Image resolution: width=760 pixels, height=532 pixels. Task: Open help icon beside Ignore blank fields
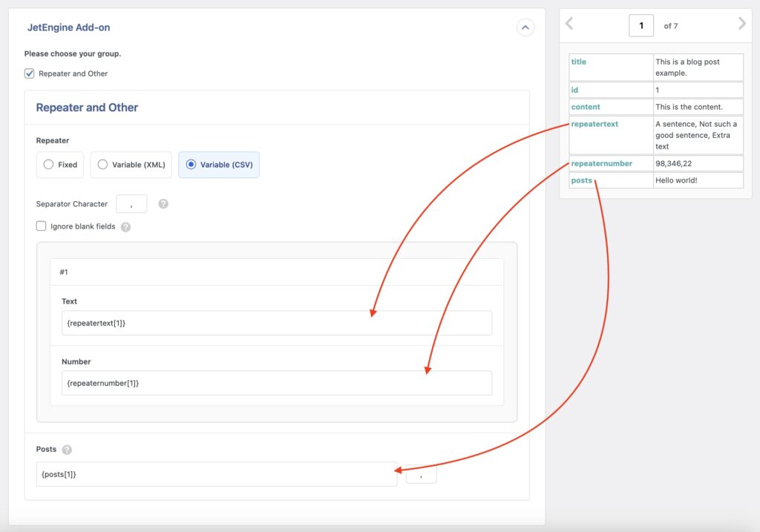tap(125, 227)
